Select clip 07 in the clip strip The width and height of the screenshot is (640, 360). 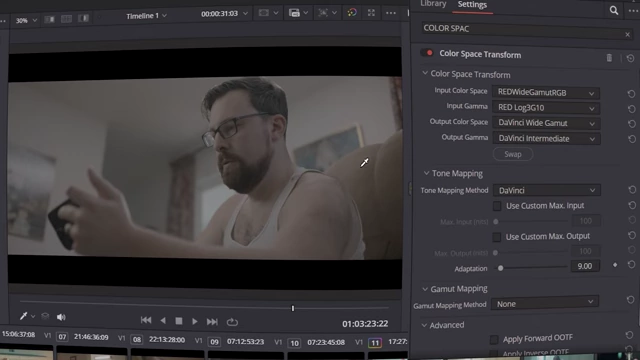pyautogui.click(x=62, y=337)
